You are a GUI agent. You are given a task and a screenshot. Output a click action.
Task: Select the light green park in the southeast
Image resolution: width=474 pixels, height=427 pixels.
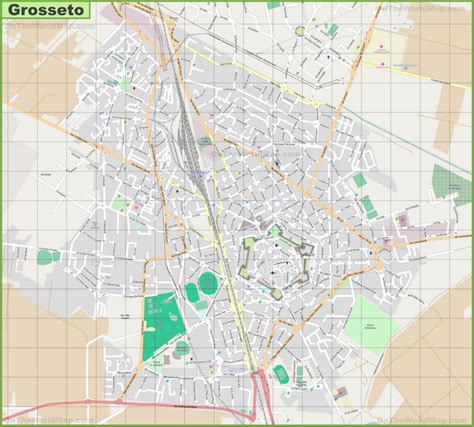(371, 325)
